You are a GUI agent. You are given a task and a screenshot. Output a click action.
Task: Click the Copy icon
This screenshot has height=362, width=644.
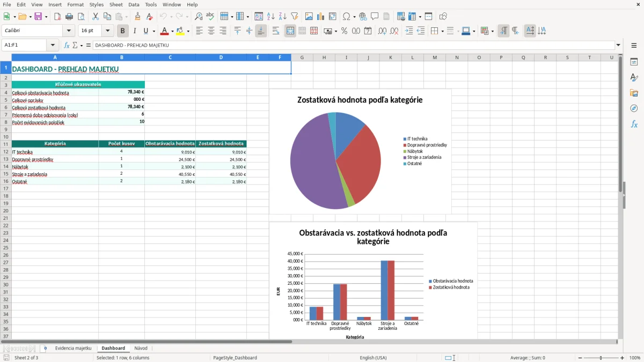(107, 17)
